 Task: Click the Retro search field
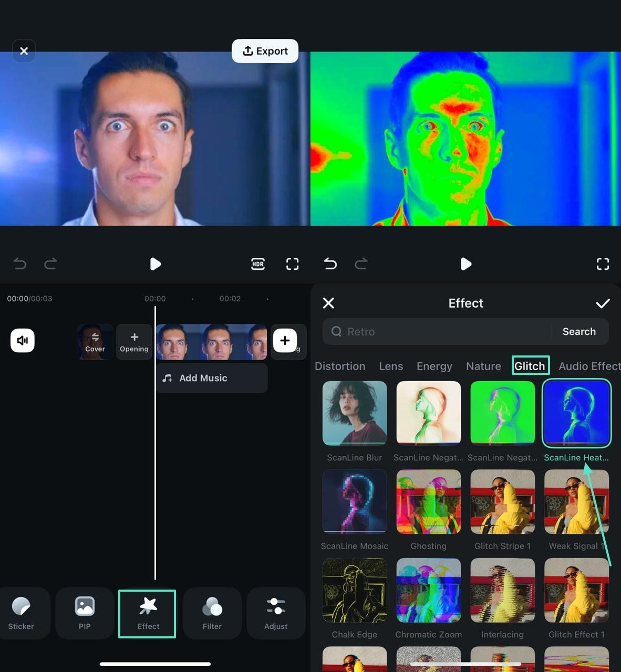(x=437, y=331)
